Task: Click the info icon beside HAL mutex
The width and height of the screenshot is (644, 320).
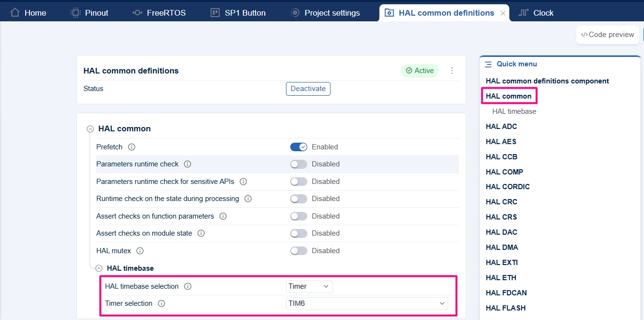Action: [x=140, y=251]
